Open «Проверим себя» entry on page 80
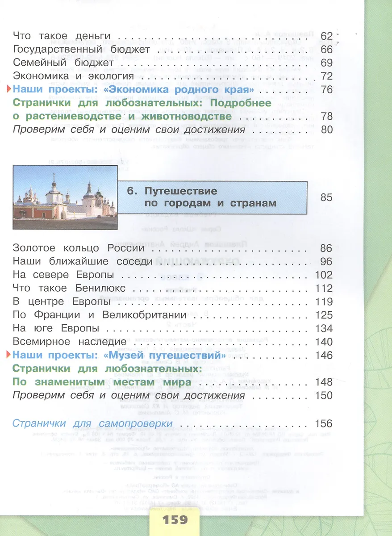 tap(129, 130)
